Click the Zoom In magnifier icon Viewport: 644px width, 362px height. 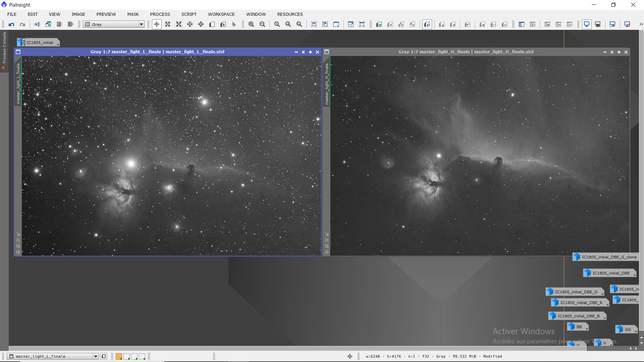tap(251, 24)
